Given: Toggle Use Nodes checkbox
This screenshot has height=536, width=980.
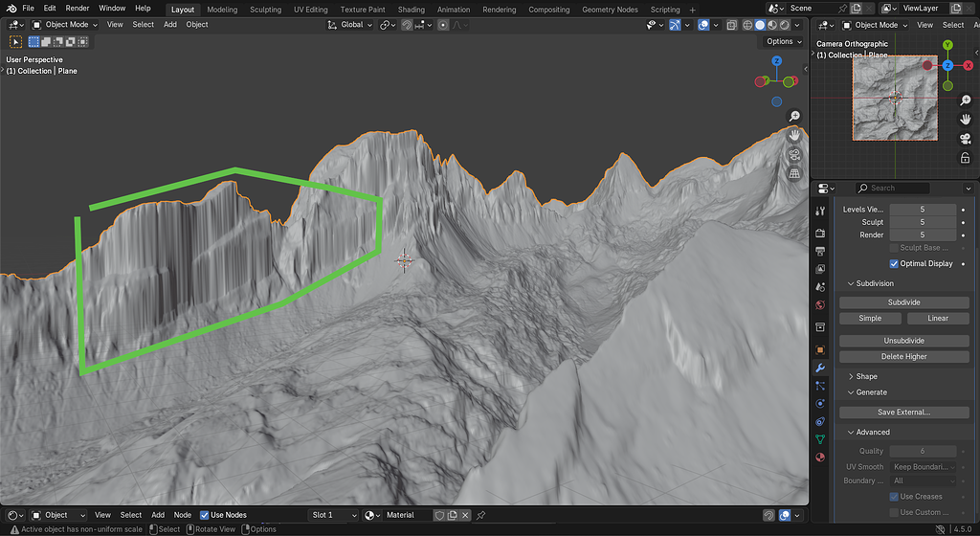Looking at the screenshot, I should [205, 515].
